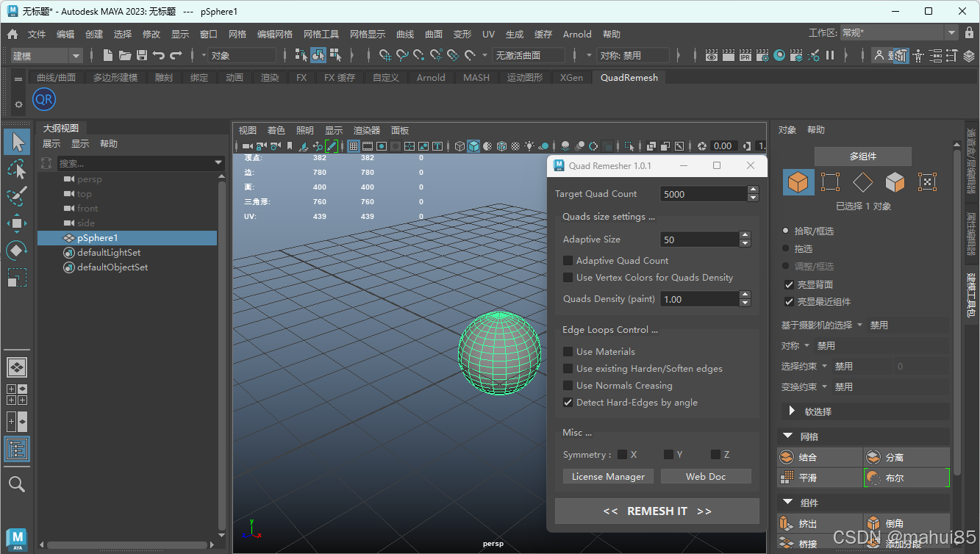
Task: Enable Use Materials checkbox
Action: [x=568, y=351]
